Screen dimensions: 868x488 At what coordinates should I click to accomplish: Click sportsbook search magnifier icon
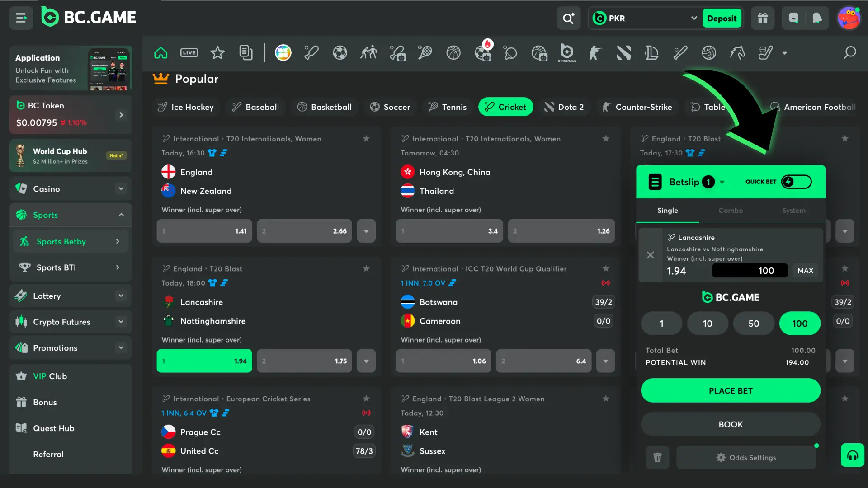(850, 53)
